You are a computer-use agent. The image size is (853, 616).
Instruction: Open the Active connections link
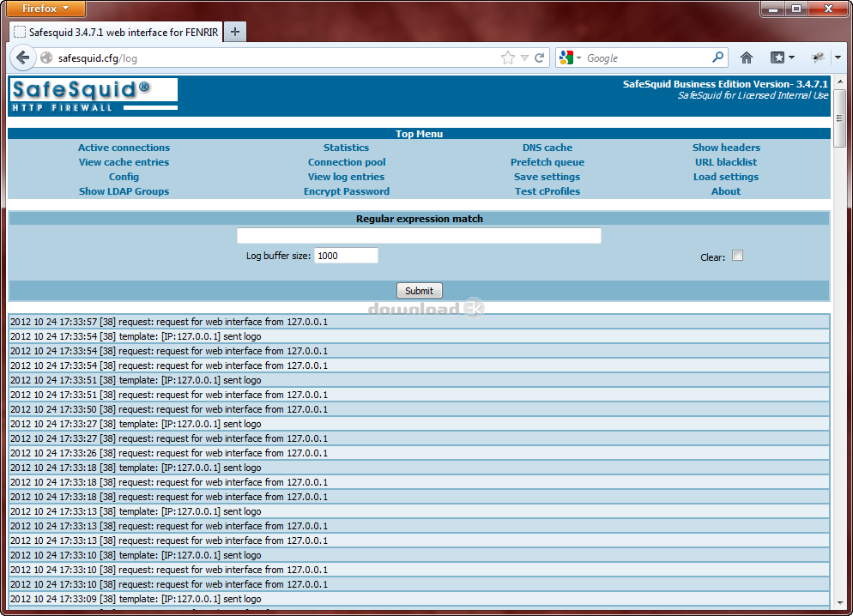click(124, 148)
